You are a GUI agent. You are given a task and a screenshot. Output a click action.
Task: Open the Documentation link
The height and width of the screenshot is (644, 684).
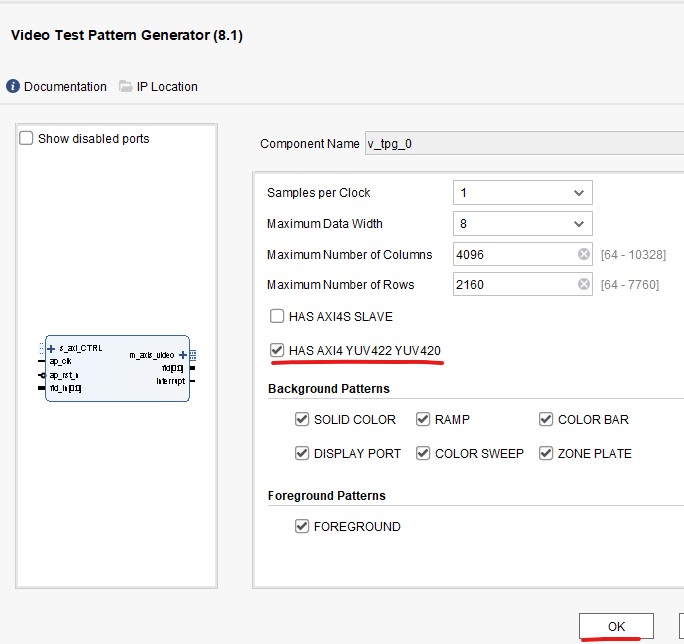tap(65, 87)
